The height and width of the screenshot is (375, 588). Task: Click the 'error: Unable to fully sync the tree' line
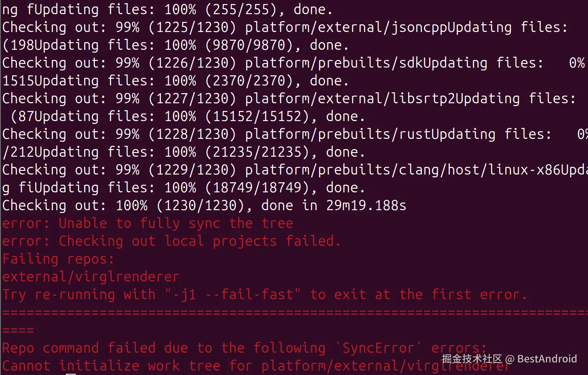147,223
